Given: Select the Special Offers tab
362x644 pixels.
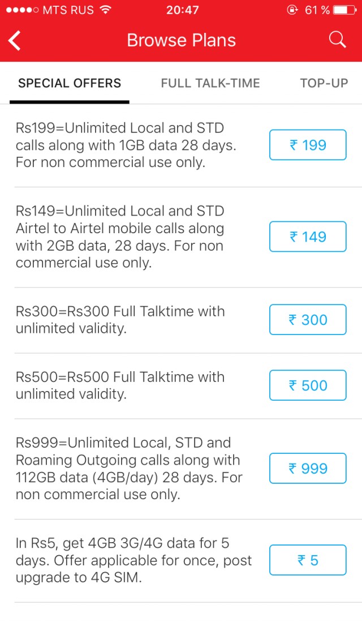Looking at the screenshot, I should point(70,83).
